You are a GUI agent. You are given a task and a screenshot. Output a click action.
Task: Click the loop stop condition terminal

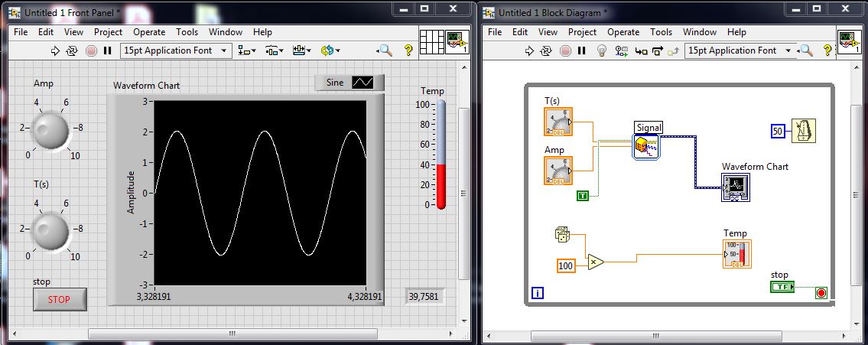click(x=821, y=292)
